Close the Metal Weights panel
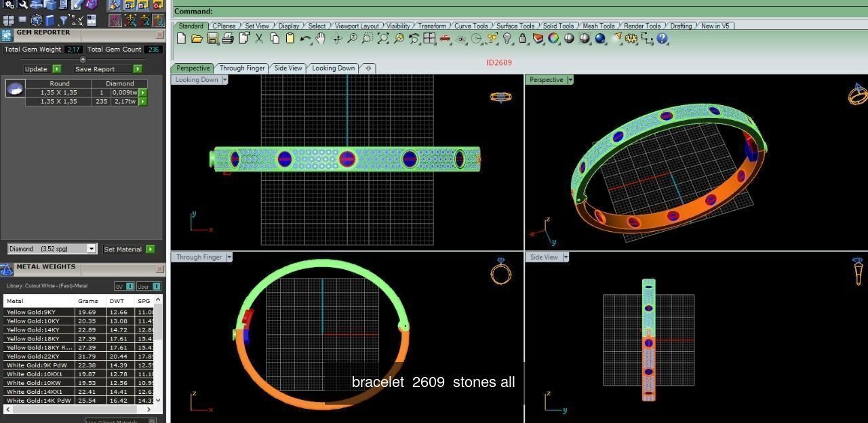The height and width of the screenshot is (423, 868). (x=159, y=269)
